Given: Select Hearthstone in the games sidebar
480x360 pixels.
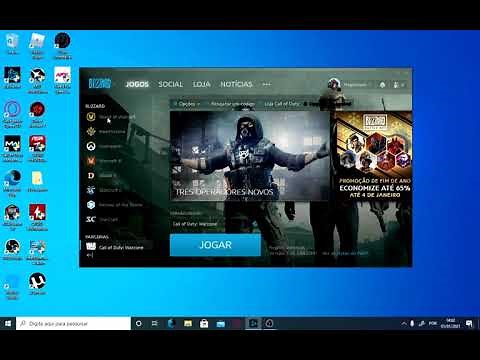Looking at the screenshot, I should (106, 132).
